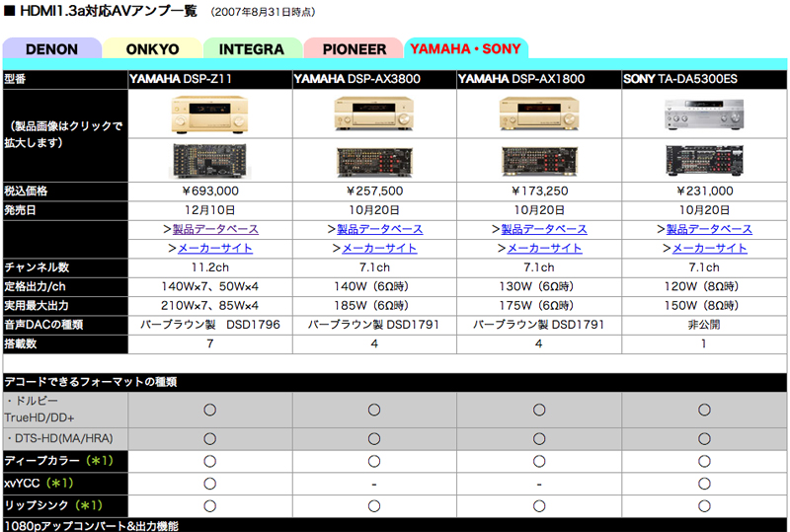Click the YAMAHA DSP-Z11 column header
Viewport: 790px width, 532px height.
tap(209, 79)
